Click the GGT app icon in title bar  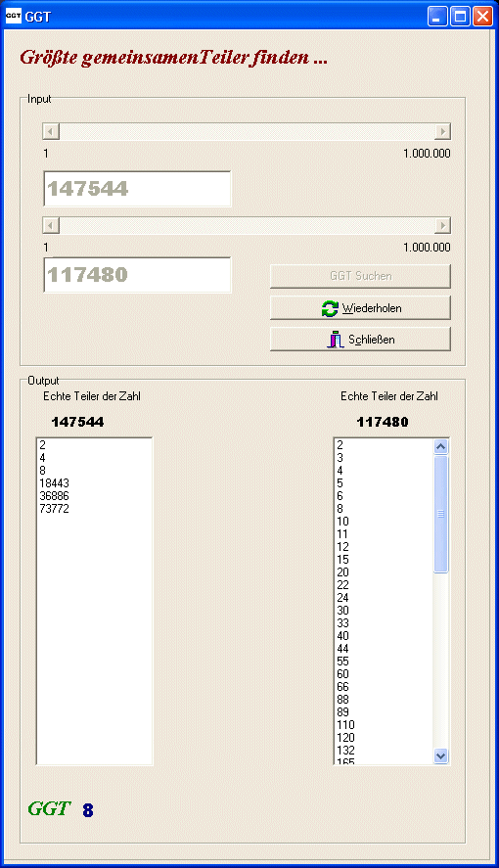click(14, 16)
